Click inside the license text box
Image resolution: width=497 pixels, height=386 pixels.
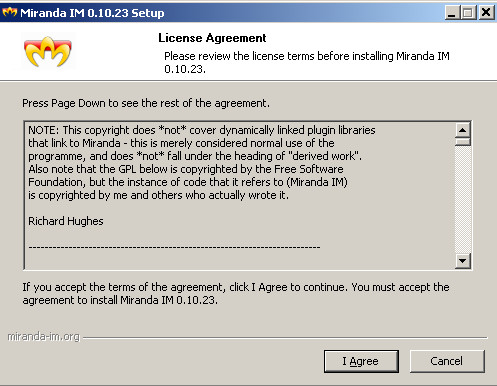pos(240,196)
